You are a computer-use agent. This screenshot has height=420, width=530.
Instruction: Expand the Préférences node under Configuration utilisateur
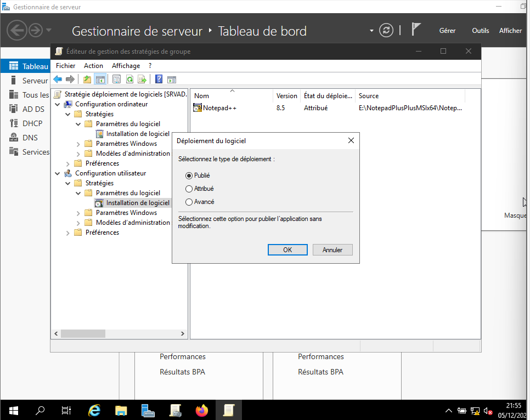[x=68, y=232]
